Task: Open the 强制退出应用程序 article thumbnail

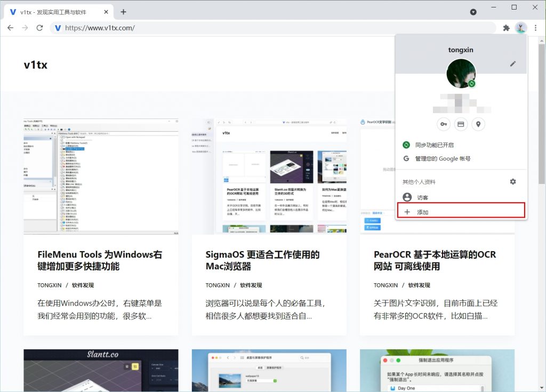Action: 437,370
